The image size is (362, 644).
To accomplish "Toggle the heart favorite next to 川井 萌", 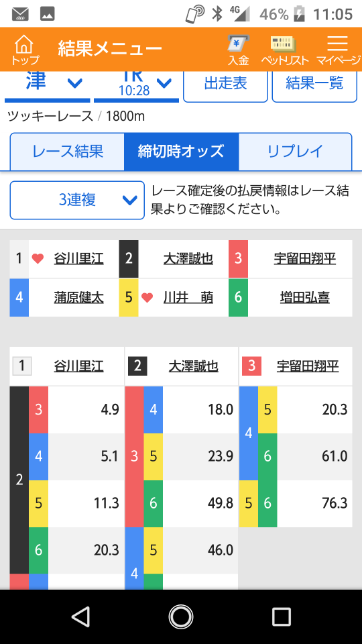I will pos(147,297).
